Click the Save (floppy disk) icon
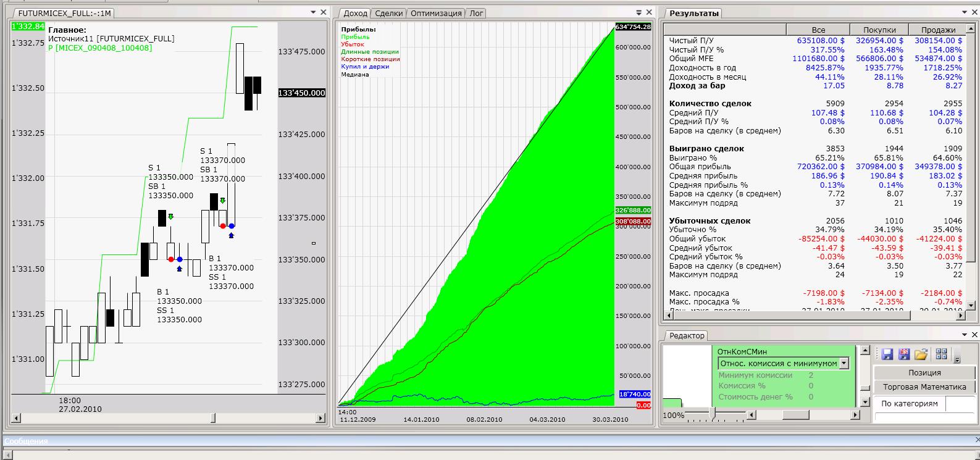 [x=887, y=354]
